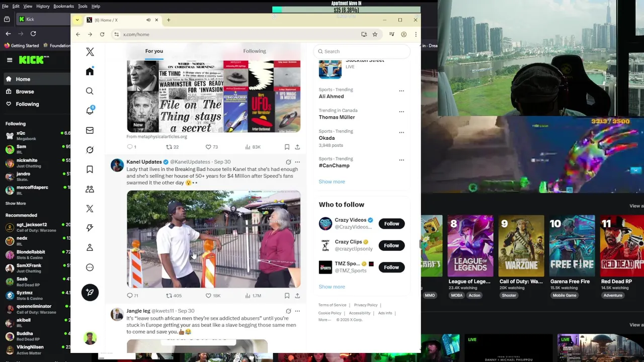The image size is (644, 362).
Task: Open a new tab in X window
Action: (x=169, y=20)
